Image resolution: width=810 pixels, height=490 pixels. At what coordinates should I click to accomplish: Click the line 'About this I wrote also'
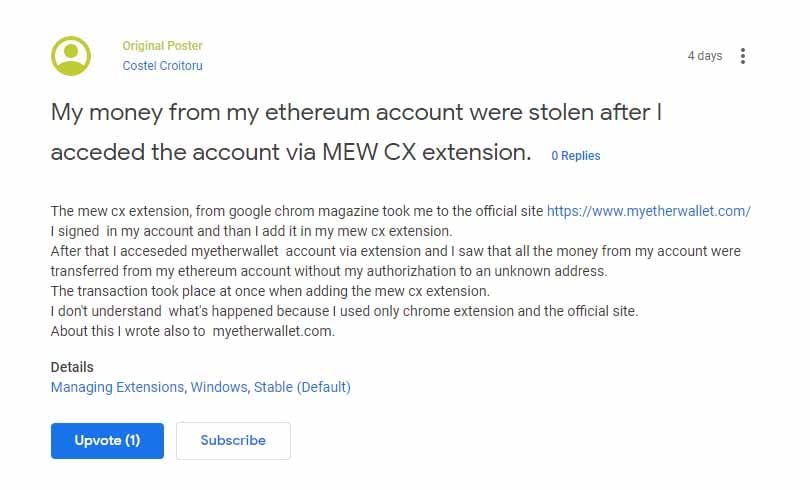point(193,331)
